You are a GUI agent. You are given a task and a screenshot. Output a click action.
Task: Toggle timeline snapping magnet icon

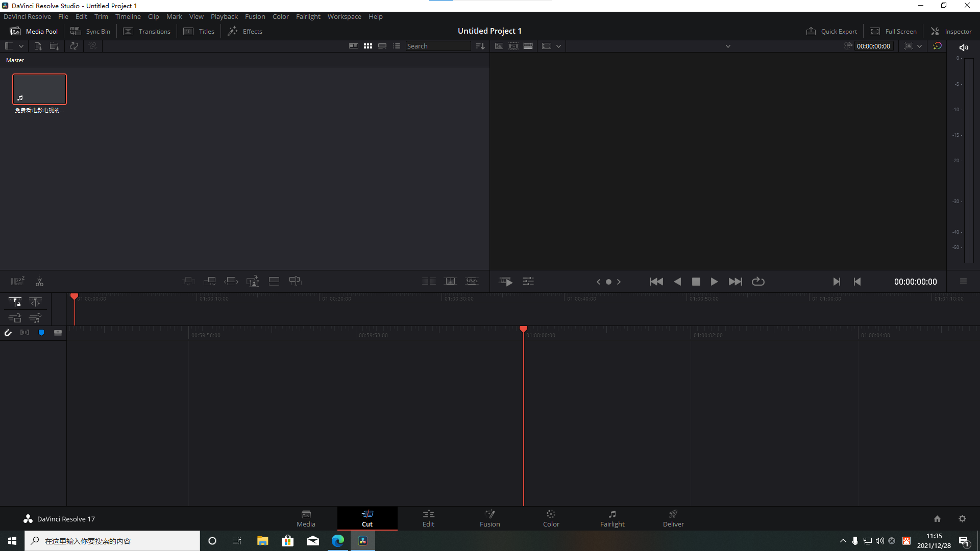[8, 333]
